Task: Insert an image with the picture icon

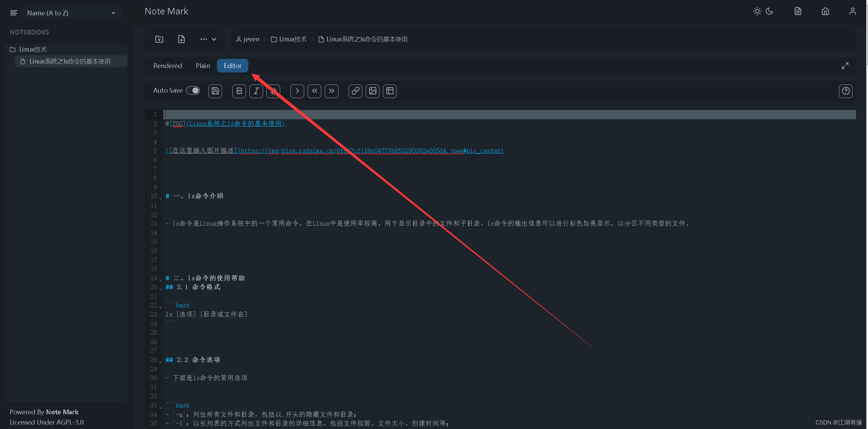Action: tap(373, 91)
